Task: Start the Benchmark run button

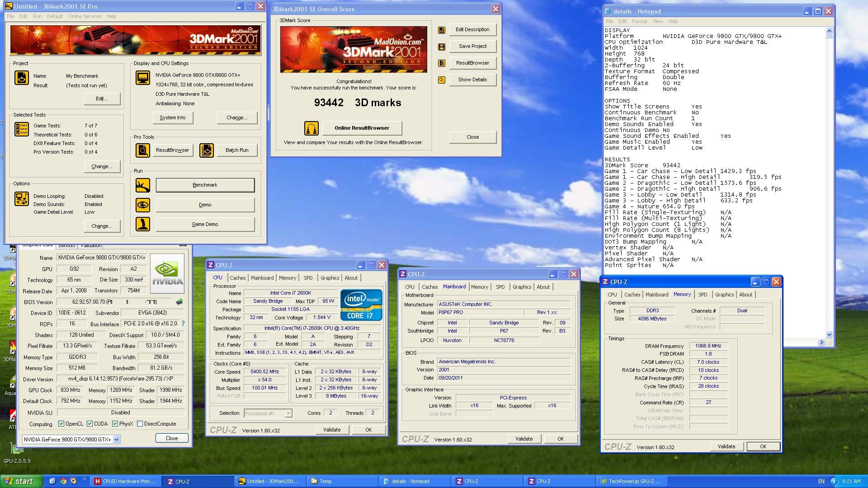Action: (x=205, y=185)
